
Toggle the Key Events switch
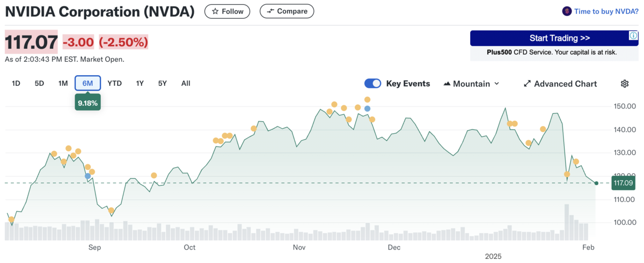click(x=372, y=84)
